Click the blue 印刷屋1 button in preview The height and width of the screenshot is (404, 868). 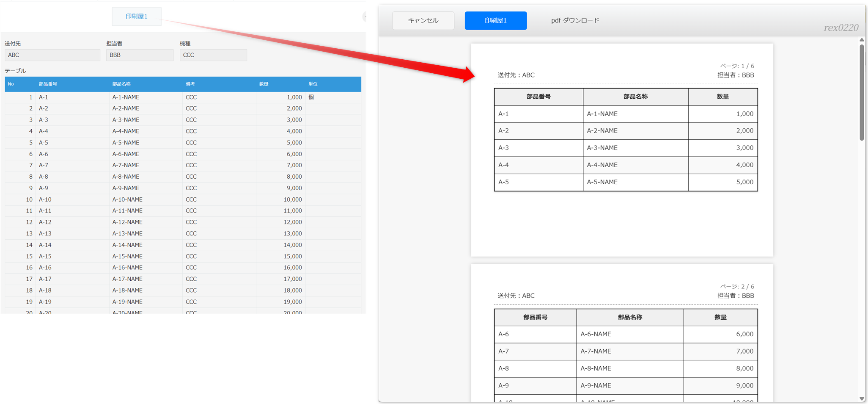tap(495, 20)
